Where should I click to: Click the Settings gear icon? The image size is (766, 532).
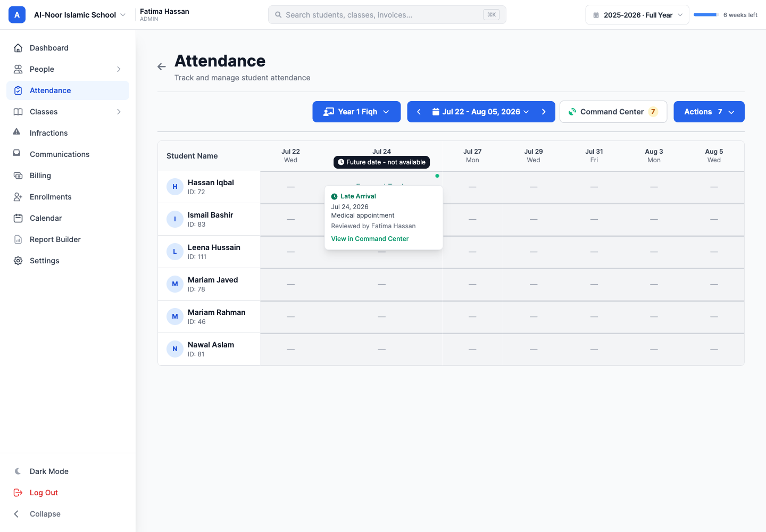(x=18, y=261)
